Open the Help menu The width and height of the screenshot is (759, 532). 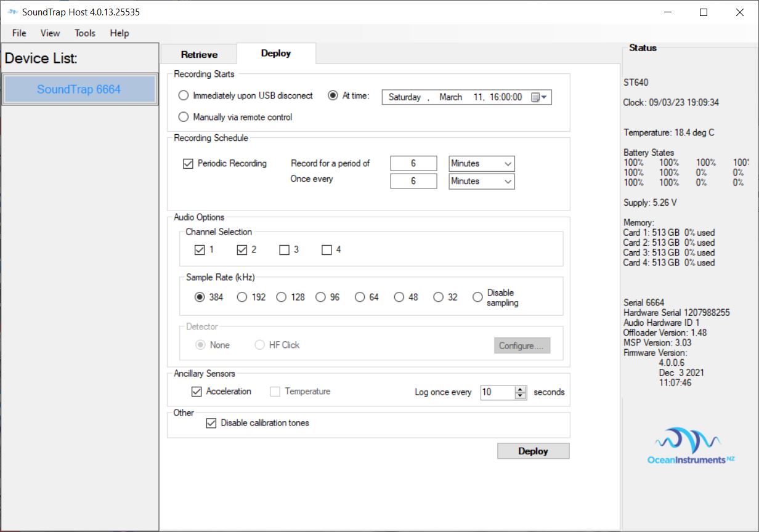[120, 33]
